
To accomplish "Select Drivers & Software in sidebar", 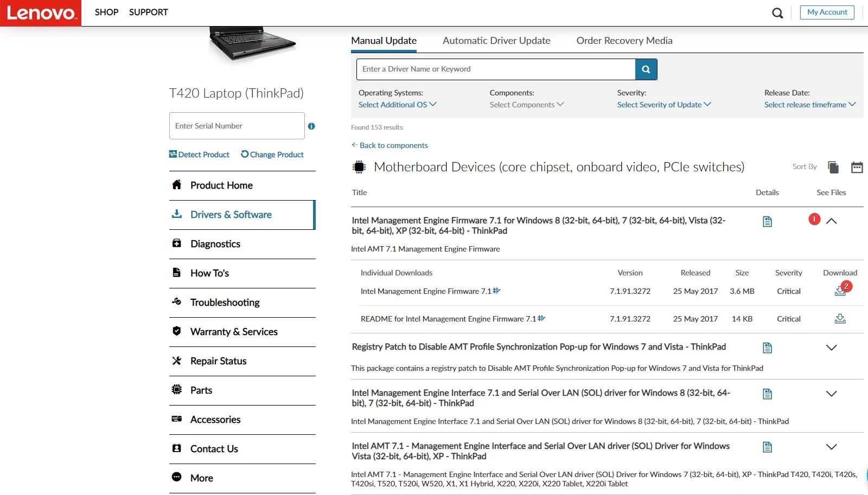I will (x=242, y=215).
